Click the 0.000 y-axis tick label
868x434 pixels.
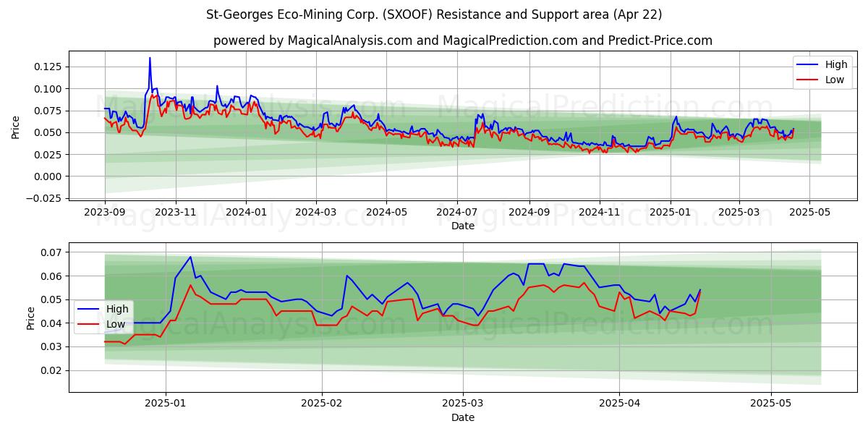point(49,176)
